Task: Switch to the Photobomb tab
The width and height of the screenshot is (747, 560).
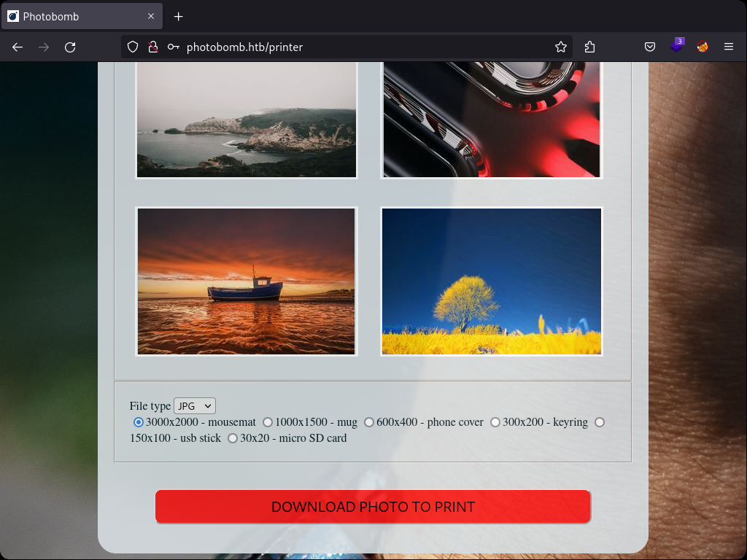Action: (x=80, y=16)
